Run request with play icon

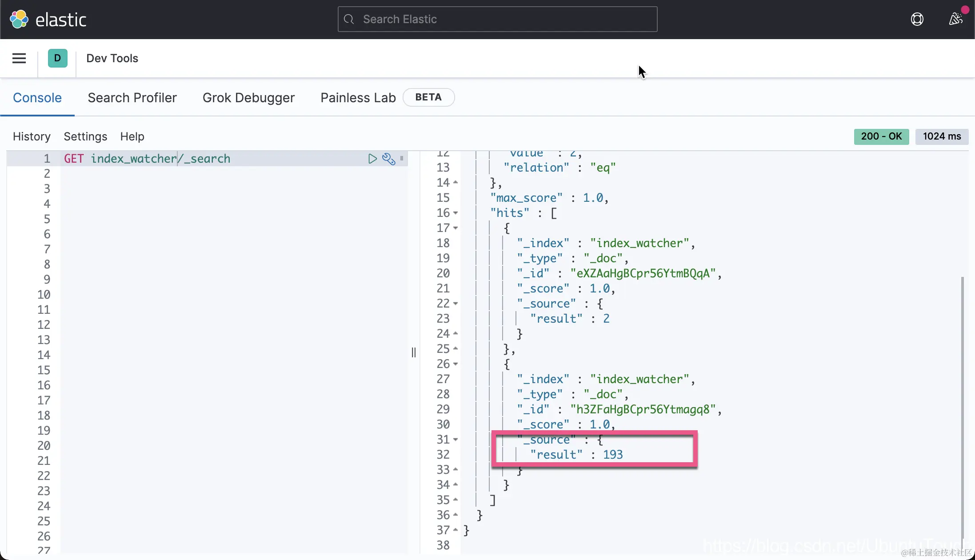pyautogui.click(x=372, y=159)
